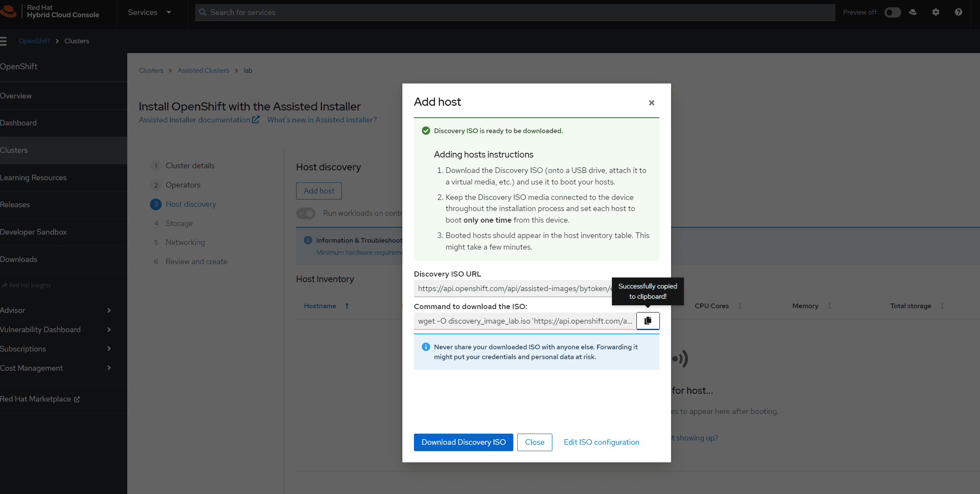Open Learning Resources in sidebar
Viewport: 980px width, 494px height.
[x=63, y=178]
